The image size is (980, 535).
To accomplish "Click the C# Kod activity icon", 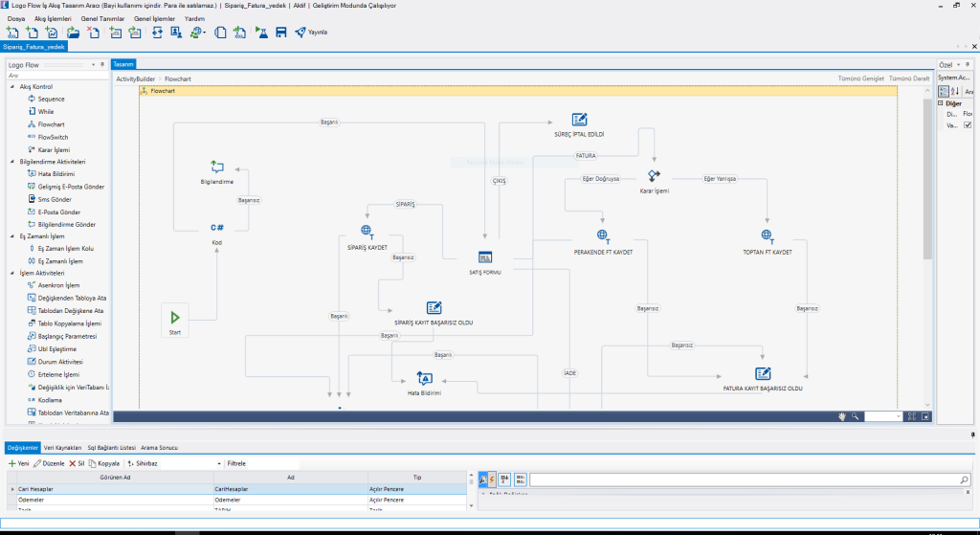I will [x=217, y=227].
